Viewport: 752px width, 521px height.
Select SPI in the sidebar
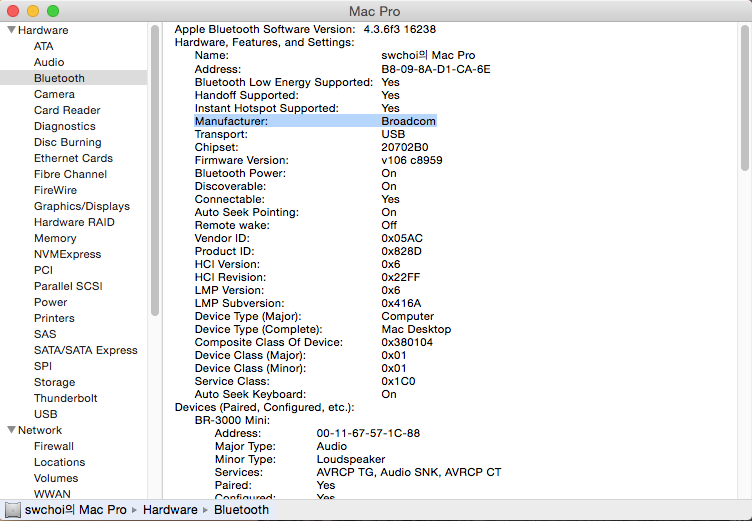(43, 366)
